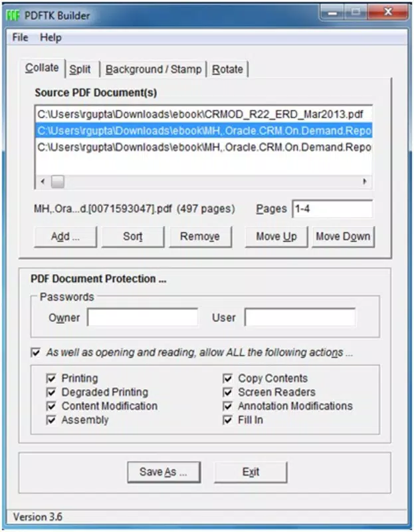Click the MH,.Ora...d.[0071593047].pdf file name label
414x532 pixels.
(x=103, y=209)
